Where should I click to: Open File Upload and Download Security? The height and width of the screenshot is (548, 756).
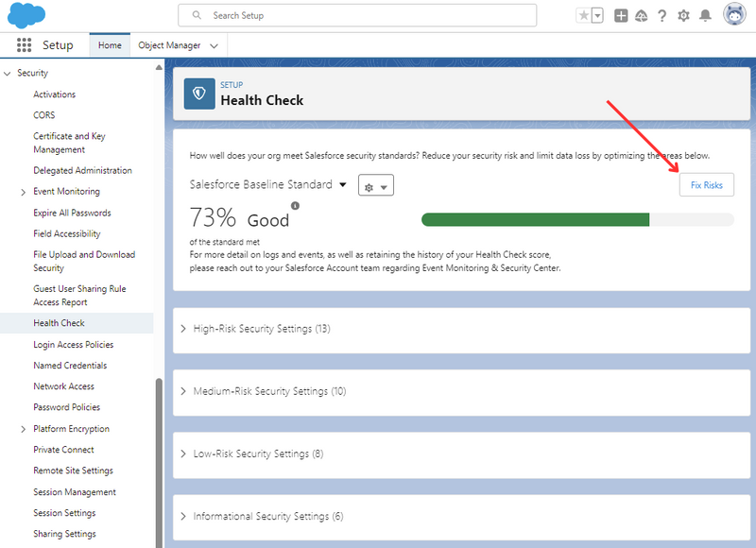coord(84,261)
